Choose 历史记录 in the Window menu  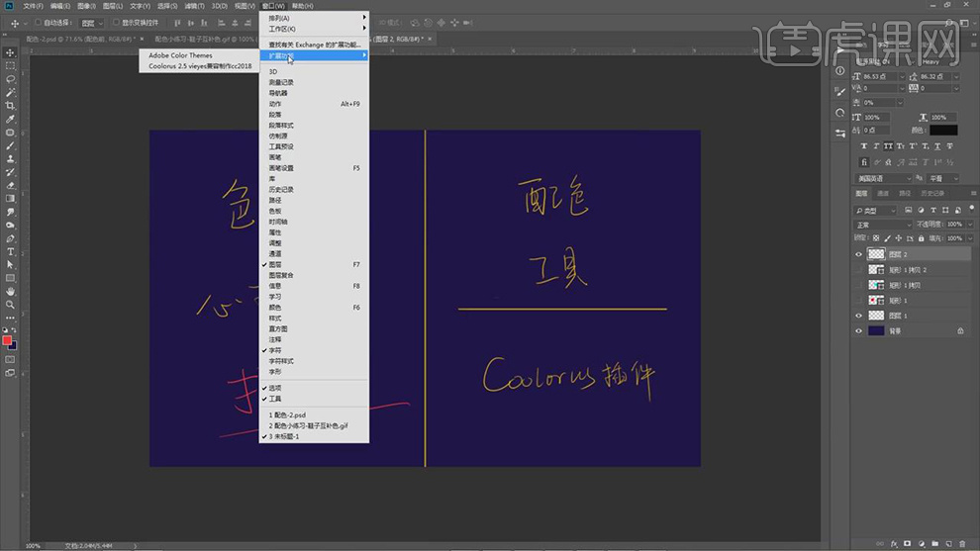[x=281, y=189]
